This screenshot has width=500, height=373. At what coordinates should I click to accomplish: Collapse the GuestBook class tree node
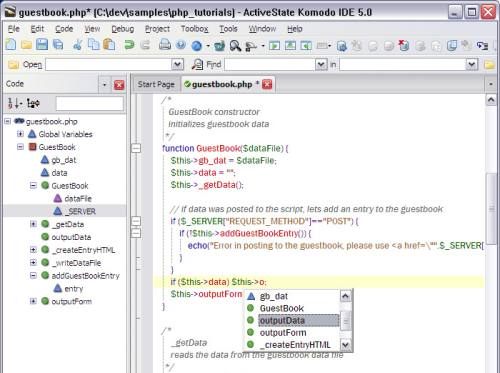tap(20, 147)
